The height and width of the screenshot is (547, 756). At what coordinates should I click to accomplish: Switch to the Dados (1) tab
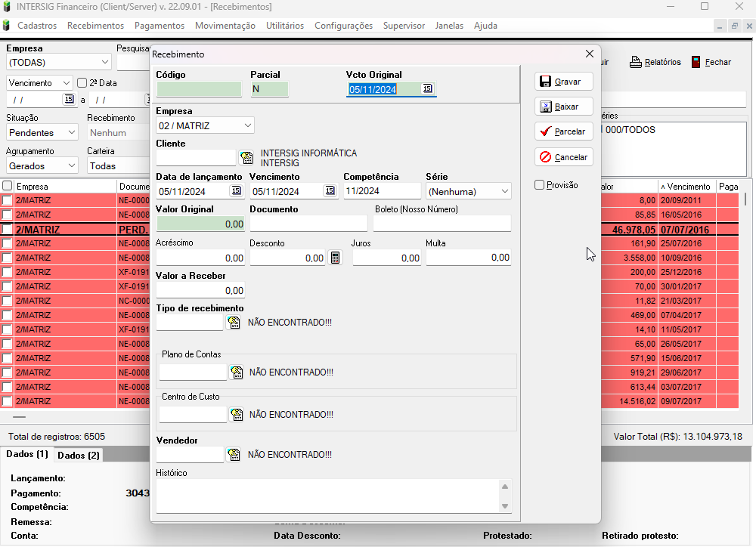point(27,454)
